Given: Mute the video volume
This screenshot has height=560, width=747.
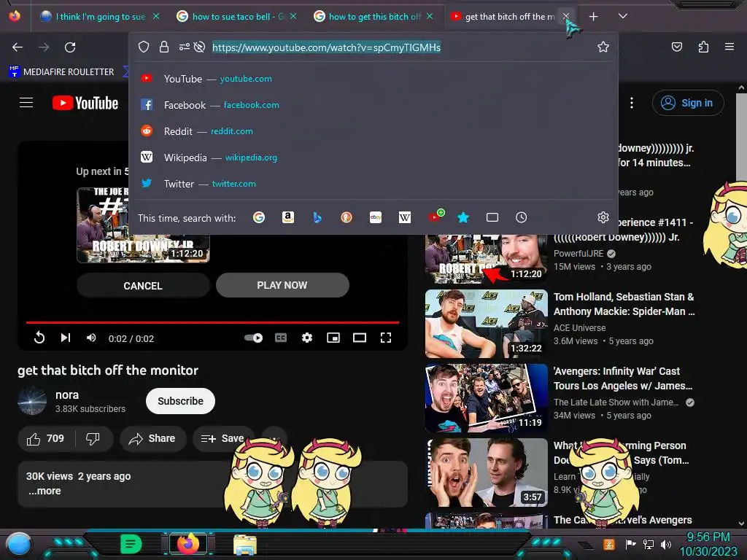Looking at the screenshot, I should tap(91, 338).
